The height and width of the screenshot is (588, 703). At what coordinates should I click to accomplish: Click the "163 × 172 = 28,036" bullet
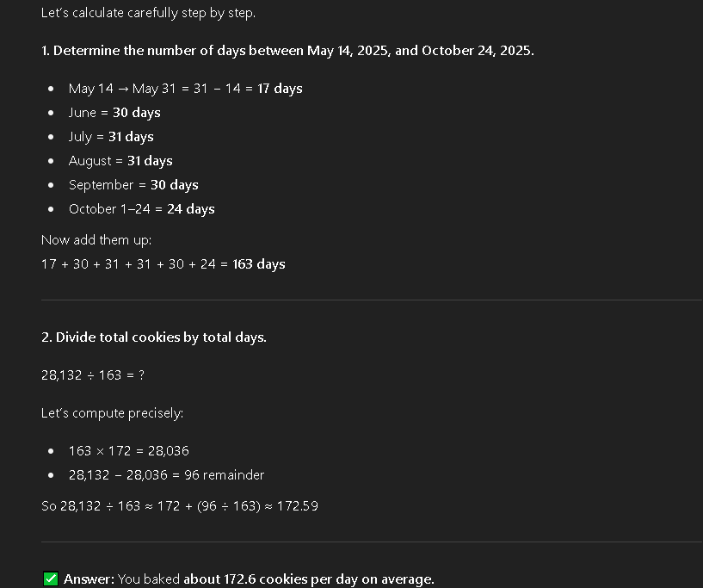(x=128, y=451)
